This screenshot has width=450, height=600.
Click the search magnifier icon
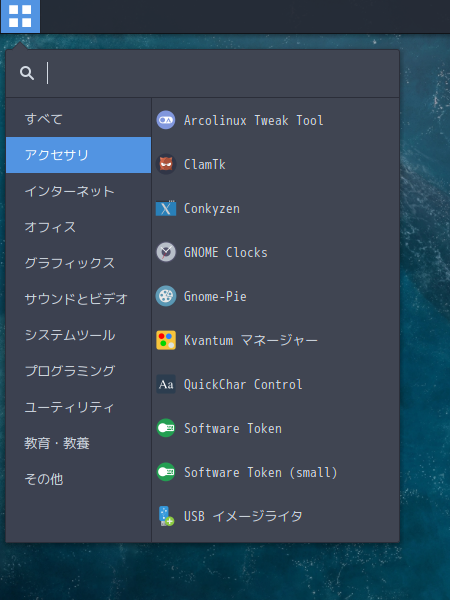(27, 73)
